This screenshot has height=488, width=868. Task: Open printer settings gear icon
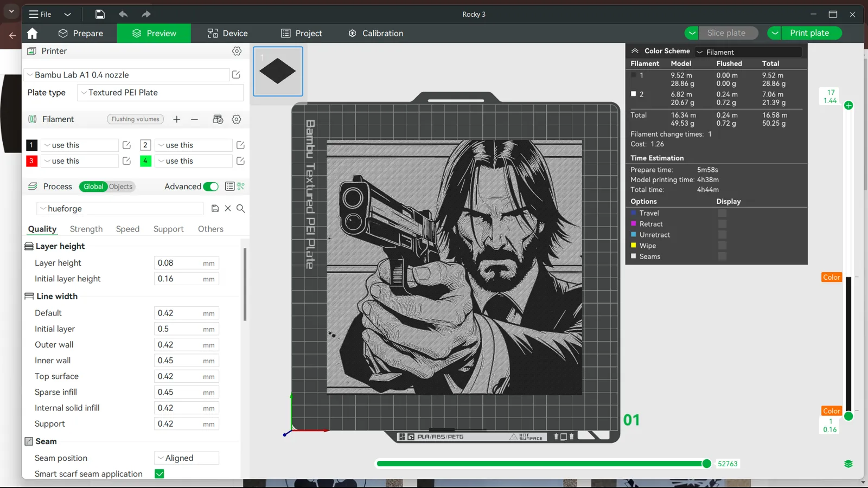coord(237,51)
